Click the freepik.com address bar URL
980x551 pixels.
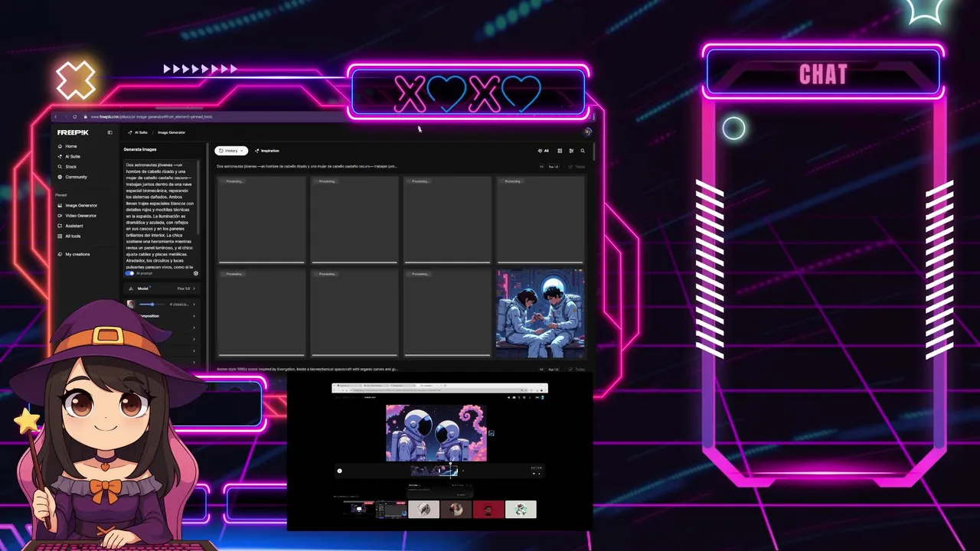pyautogui.click(x=151, y=116)
